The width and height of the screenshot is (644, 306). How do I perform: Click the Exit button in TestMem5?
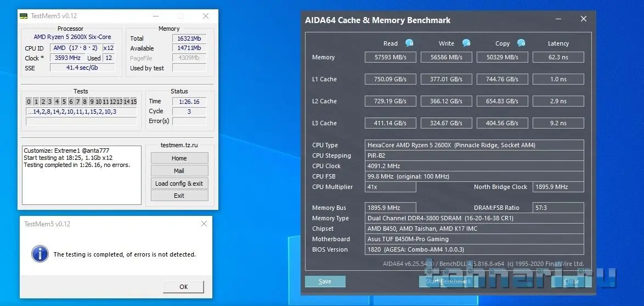click(x=179, y=196)
